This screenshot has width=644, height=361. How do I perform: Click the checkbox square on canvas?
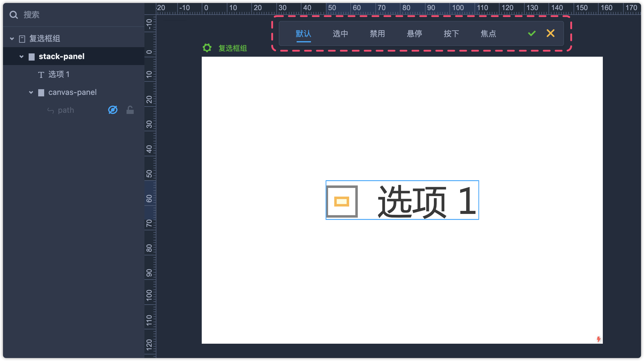(x=342, y=201)
